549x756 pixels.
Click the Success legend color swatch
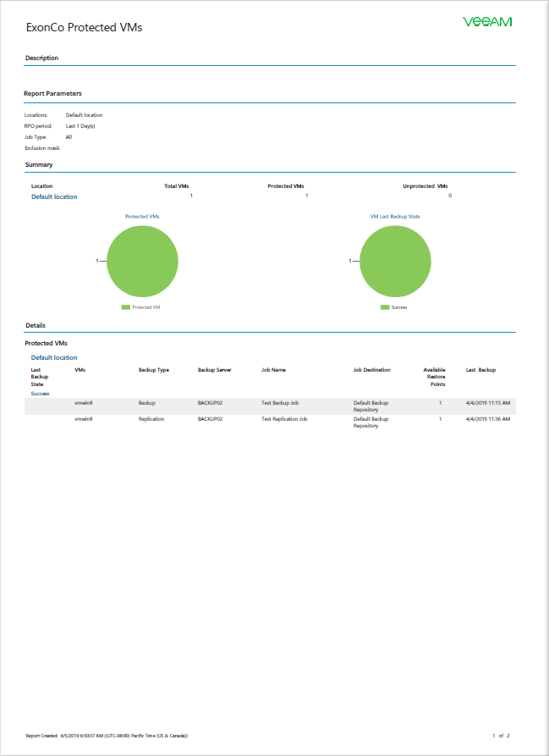coord(385,307)
